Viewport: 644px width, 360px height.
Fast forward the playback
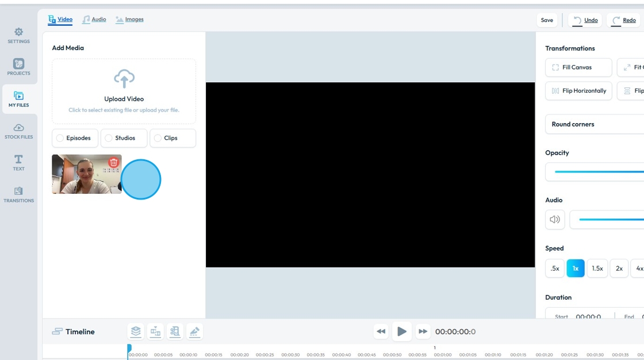(423, 331)
